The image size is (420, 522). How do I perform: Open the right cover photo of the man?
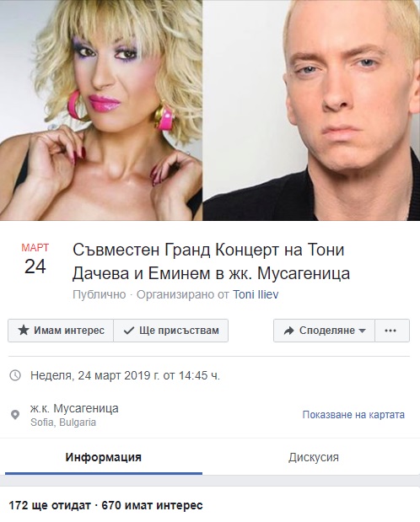pyautogui.click(x=311, y=110)
